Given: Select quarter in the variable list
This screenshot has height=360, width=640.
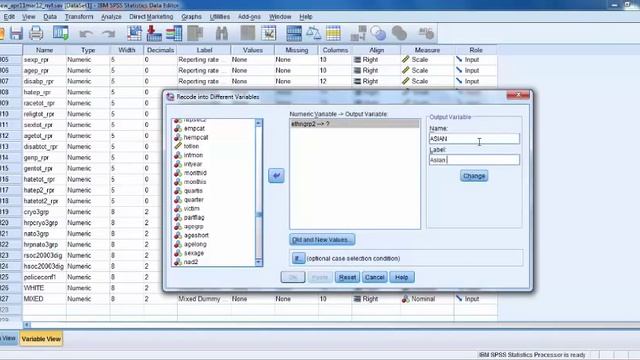Looking at the screenshot, I should (193, 200).
